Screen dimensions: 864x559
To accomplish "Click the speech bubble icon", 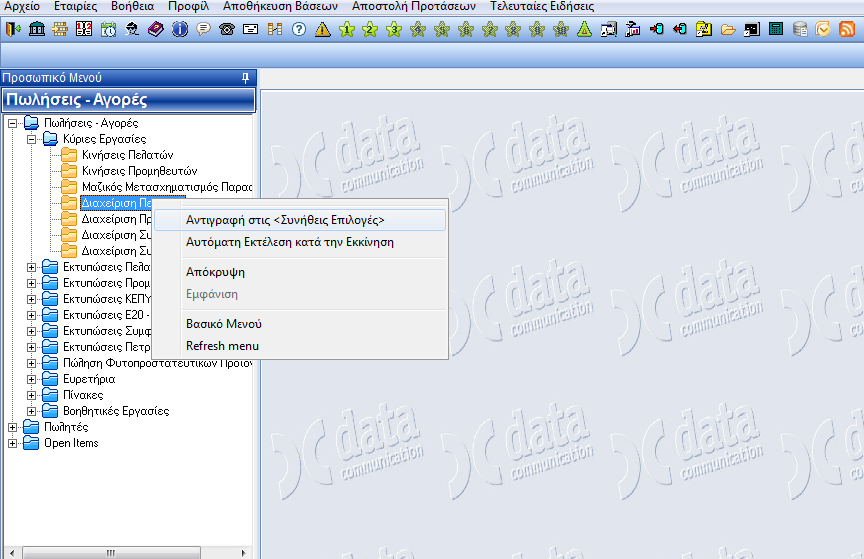I will click(x=203, y=29).
